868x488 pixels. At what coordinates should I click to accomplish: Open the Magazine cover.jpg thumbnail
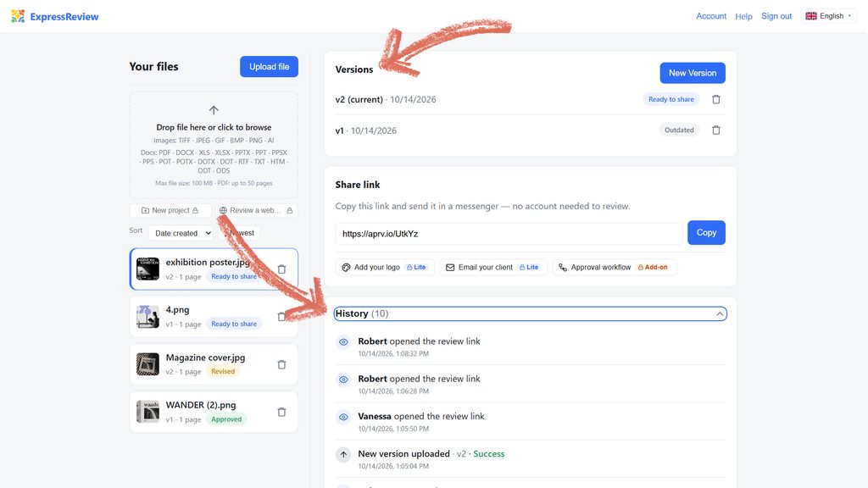point(147,364)
